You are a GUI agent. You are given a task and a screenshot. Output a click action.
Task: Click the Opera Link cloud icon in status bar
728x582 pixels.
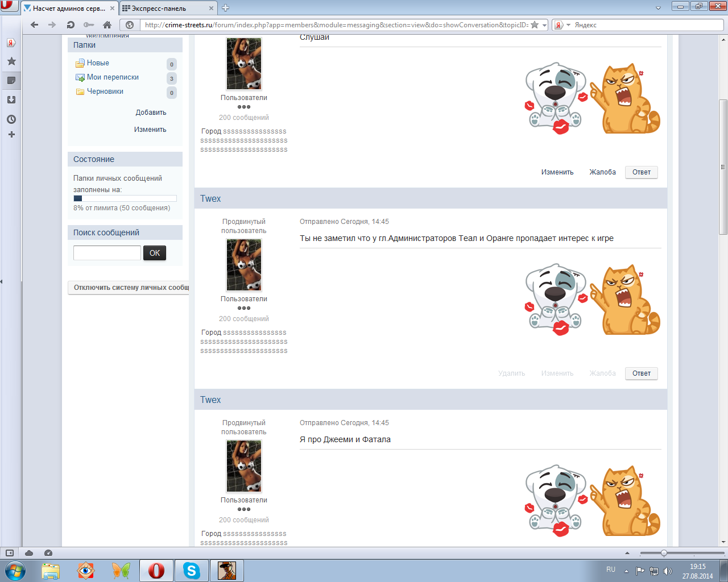click(29, 553)
